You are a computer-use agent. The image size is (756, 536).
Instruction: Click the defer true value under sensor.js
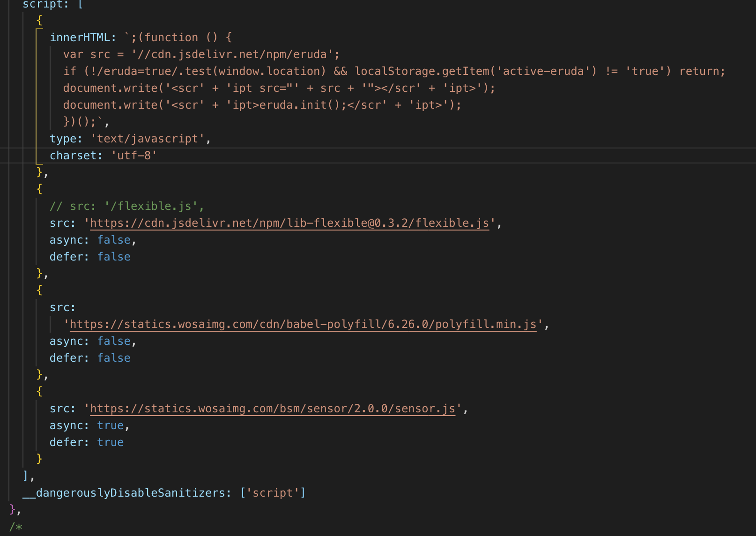110,442
